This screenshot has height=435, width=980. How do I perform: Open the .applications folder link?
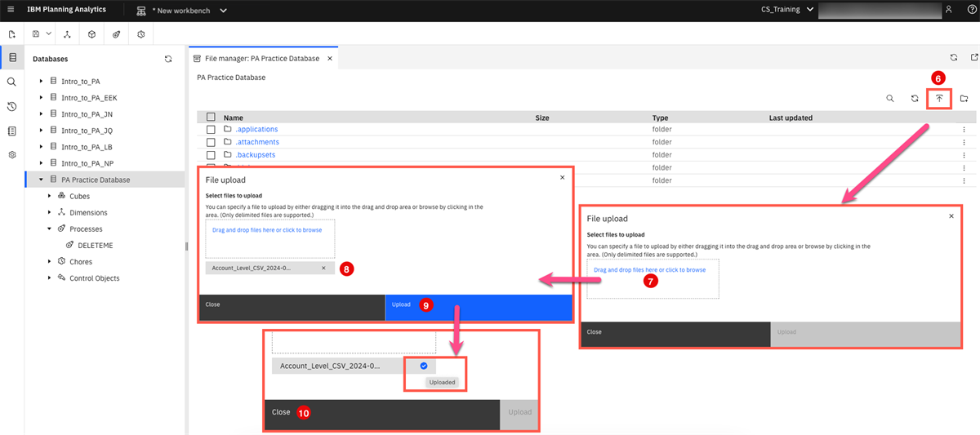tap(256, 130)
